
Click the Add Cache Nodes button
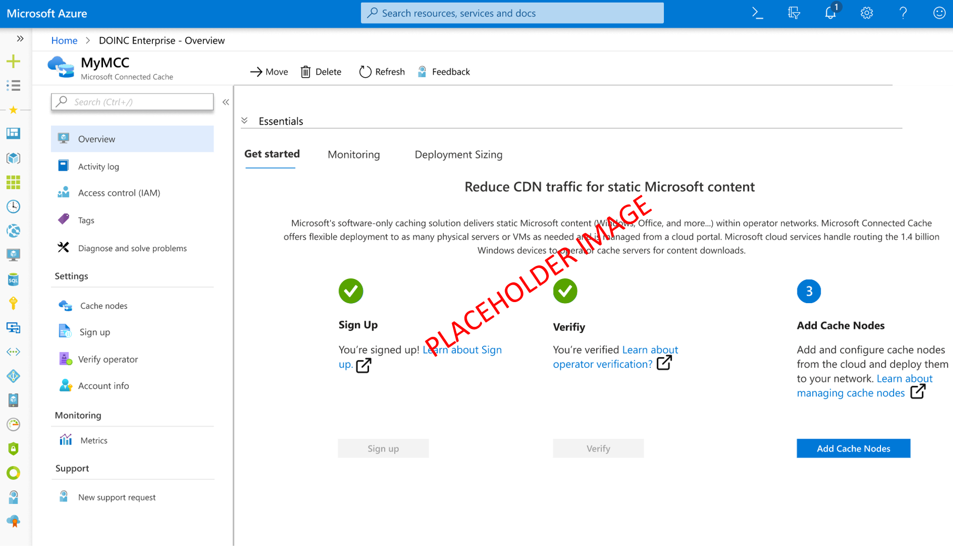pyautogui.click(x=853, y=448)
